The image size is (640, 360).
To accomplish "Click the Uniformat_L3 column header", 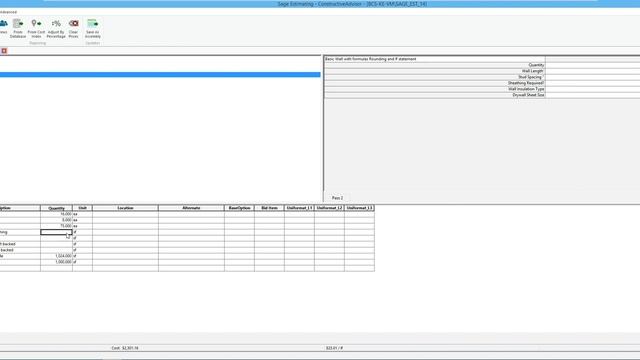I will pyautogui.click(x=360, y=208).
